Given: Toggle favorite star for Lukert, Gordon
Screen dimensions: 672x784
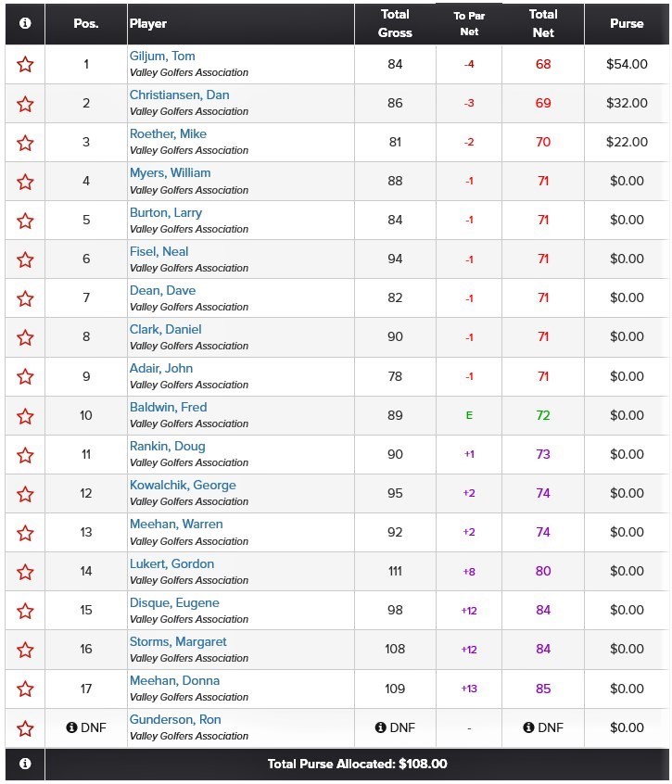Looking at the screenshot, I should click(x=25, y=572).
